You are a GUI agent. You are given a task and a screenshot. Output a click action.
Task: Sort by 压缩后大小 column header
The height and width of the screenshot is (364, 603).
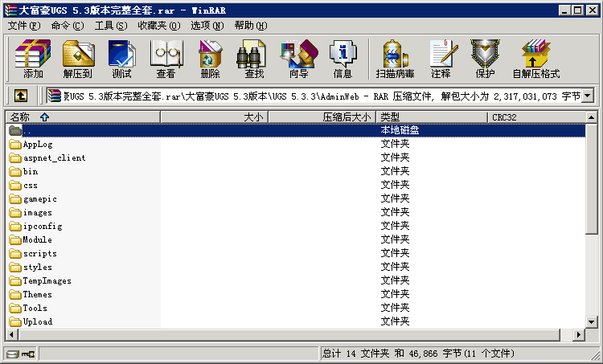click(x=322, y=117)
